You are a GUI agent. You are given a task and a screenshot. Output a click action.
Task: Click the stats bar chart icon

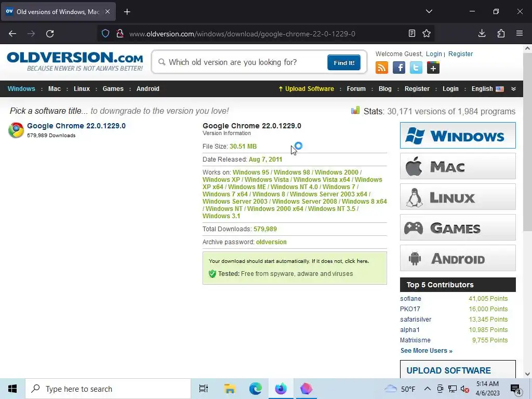pyautogui.click(x=355, y=111)
